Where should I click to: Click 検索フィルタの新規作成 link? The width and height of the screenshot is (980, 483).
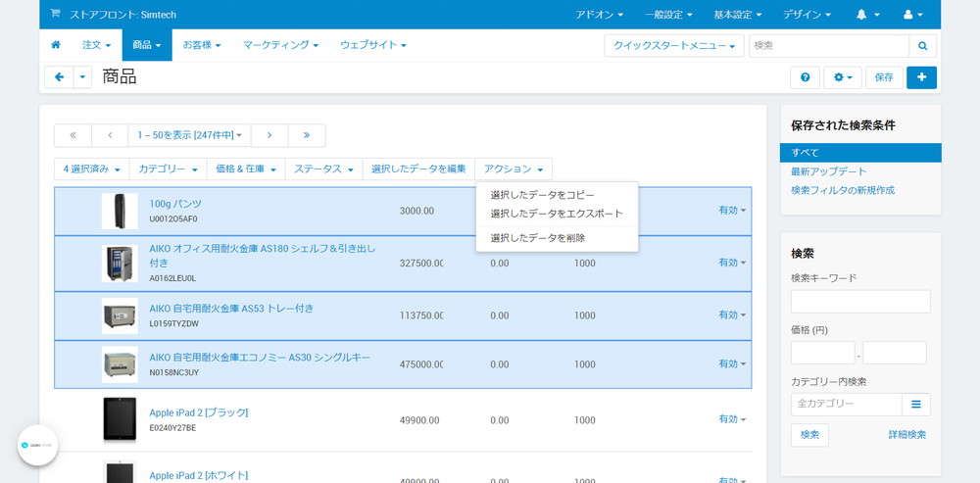(x=843, y=190)
